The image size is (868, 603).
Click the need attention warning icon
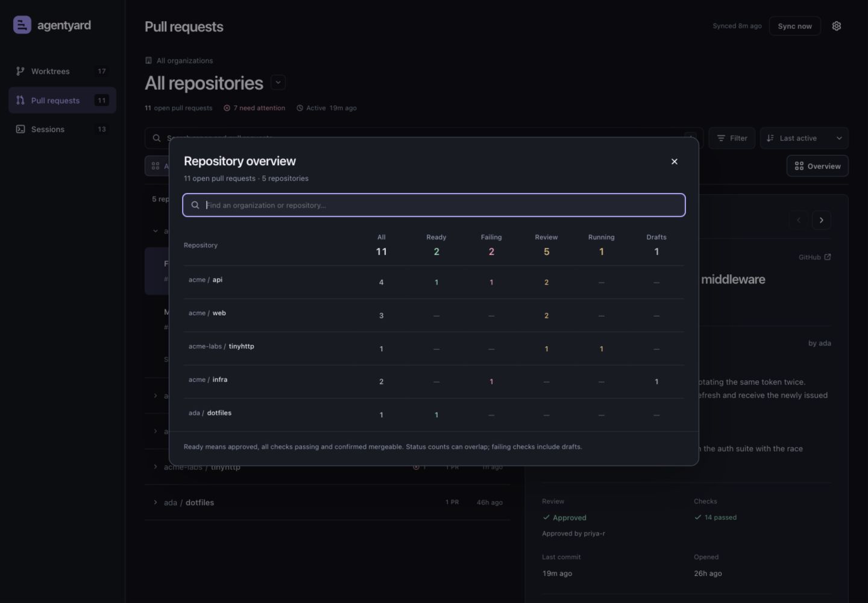tap(227, 108)
